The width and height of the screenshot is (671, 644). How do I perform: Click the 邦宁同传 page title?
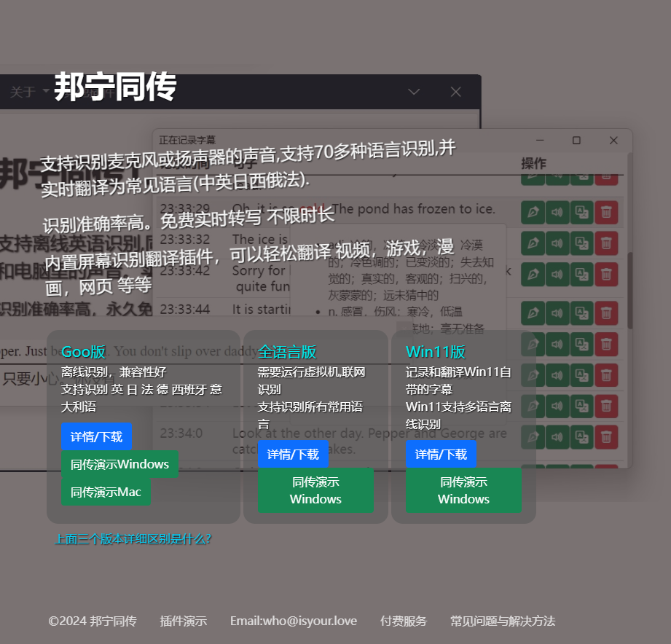115,87
